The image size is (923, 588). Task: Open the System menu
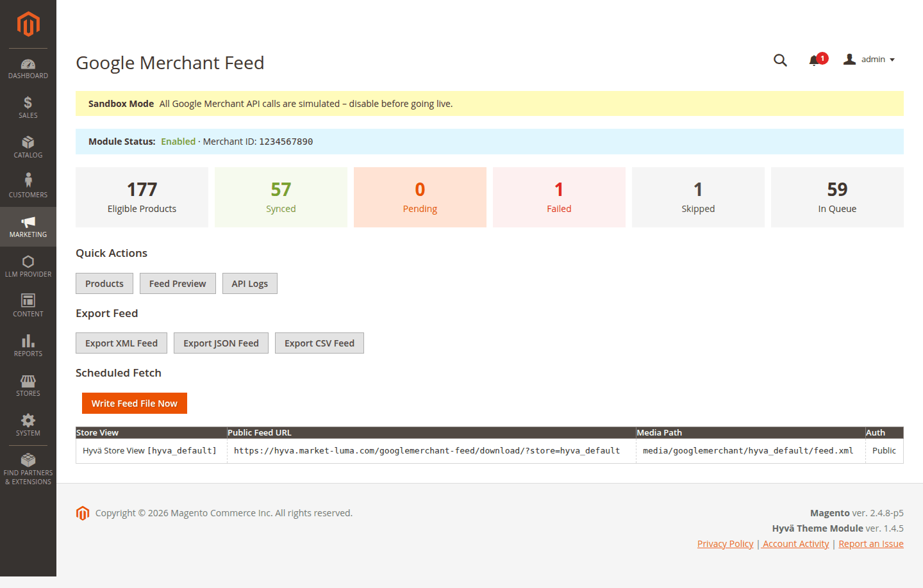click(28, 425)
